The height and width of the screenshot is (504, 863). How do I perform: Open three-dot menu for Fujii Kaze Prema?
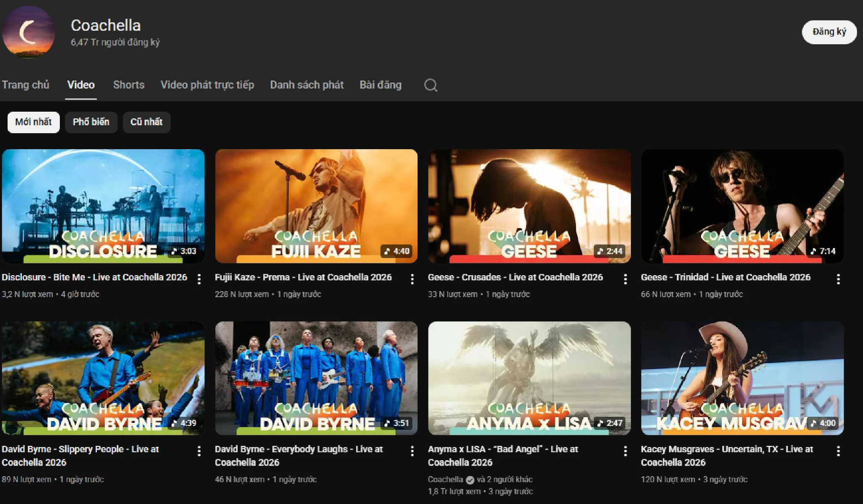[x=412, y=279]
